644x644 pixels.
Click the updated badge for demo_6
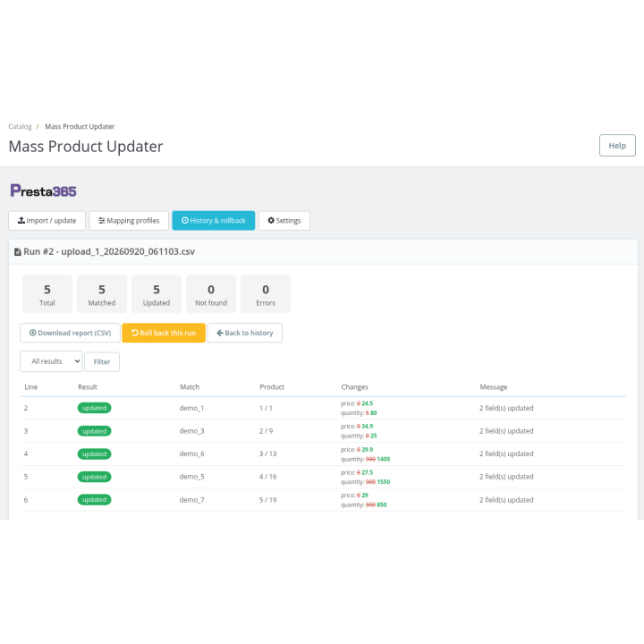point(95,453)
